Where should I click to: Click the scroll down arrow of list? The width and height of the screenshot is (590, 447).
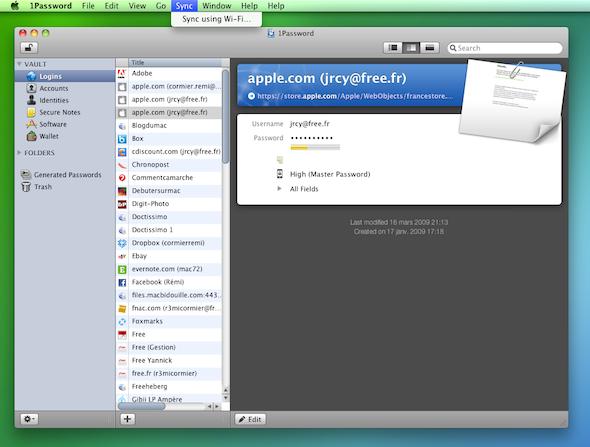(x=225, y=397)
